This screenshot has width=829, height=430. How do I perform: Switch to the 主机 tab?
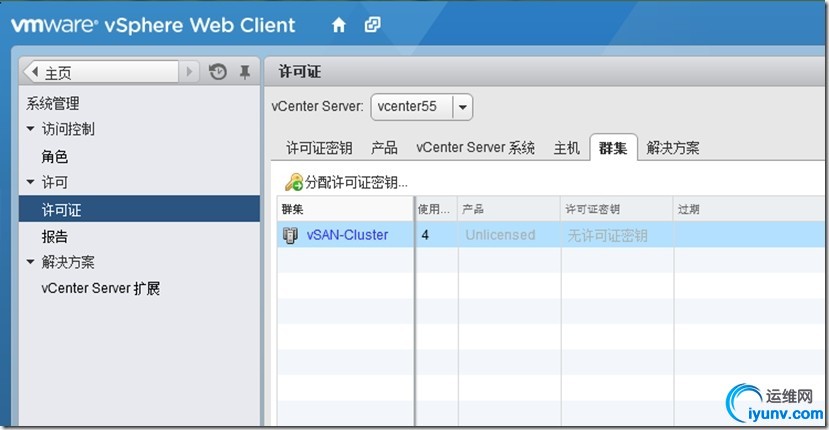(x=566, y=148)
